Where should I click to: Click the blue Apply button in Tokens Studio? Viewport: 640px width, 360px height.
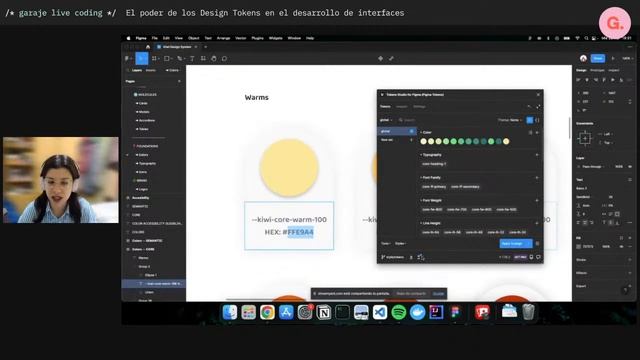click(516, 244)
